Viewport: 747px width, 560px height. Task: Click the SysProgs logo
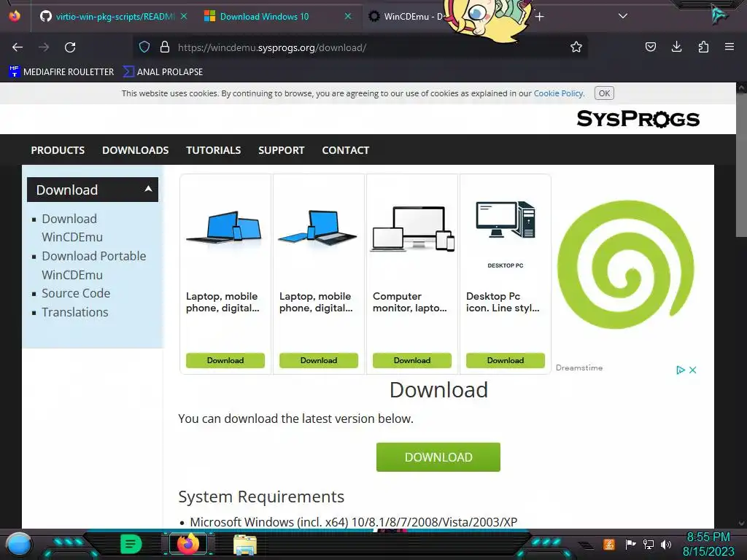[x=638, y=119]
